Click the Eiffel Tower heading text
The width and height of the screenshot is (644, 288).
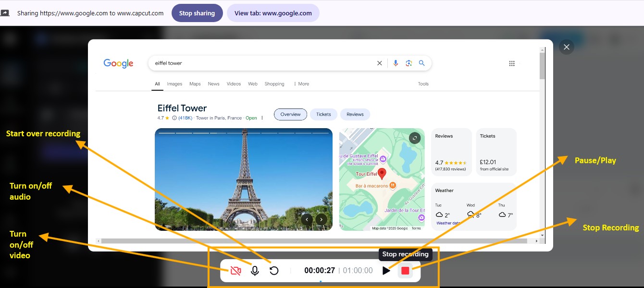point(182,108)
